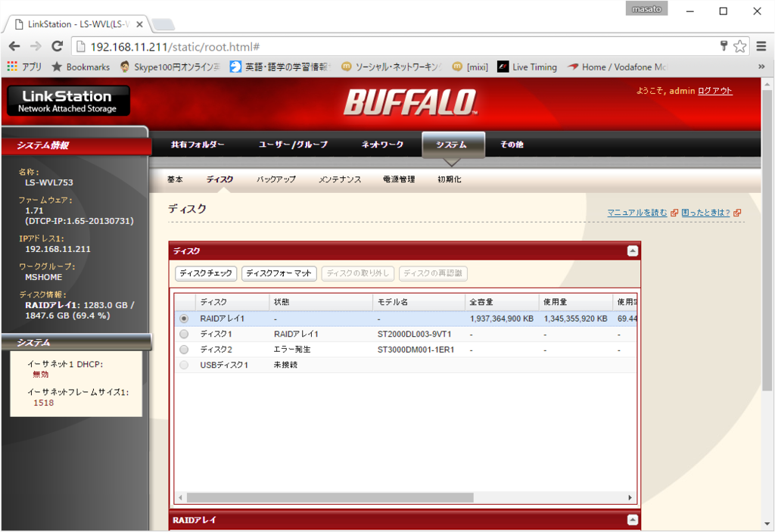Open the Bookmarks star folder
The width and height of the screenshot is (775, 532).
(x=80, y=67)
